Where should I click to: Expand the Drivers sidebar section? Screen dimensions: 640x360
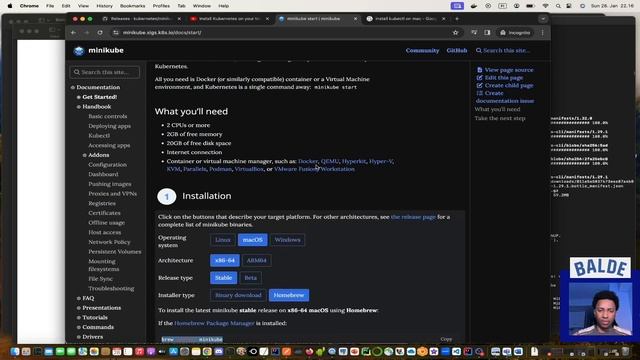point(92,337)
